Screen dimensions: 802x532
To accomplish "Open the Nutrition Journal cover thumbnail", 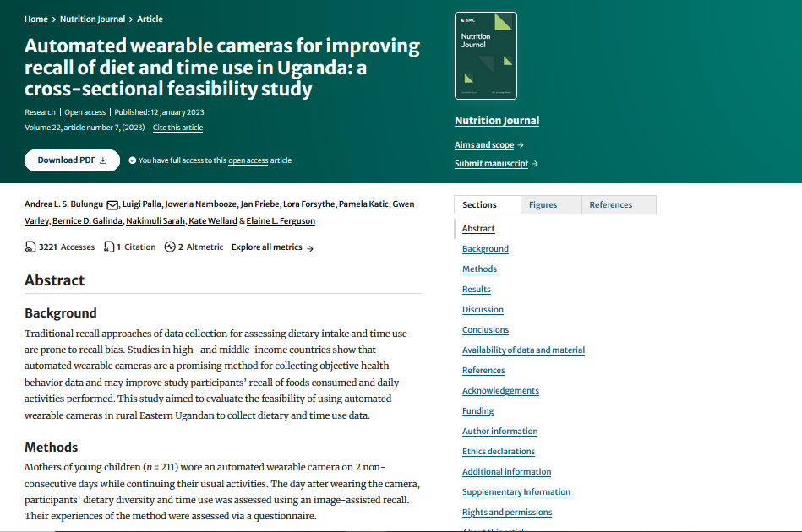I will (x=485, y=56).
